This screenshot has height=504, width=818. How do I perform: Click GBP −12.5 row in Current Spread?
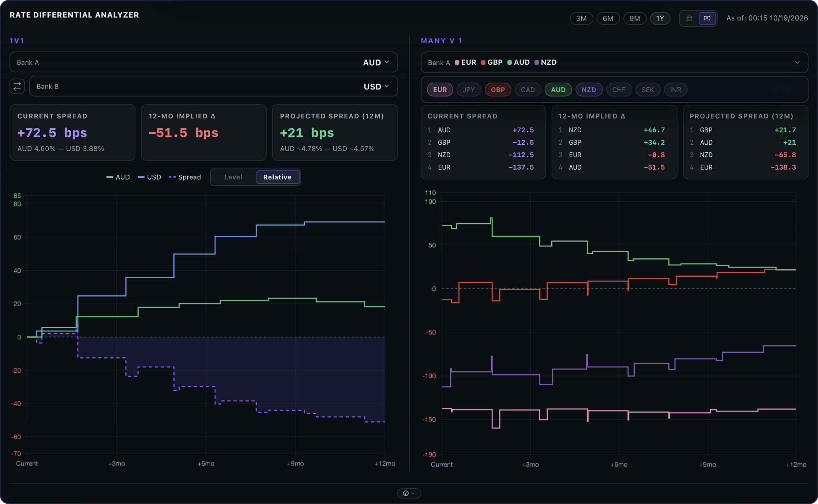[x=481, y=143]
